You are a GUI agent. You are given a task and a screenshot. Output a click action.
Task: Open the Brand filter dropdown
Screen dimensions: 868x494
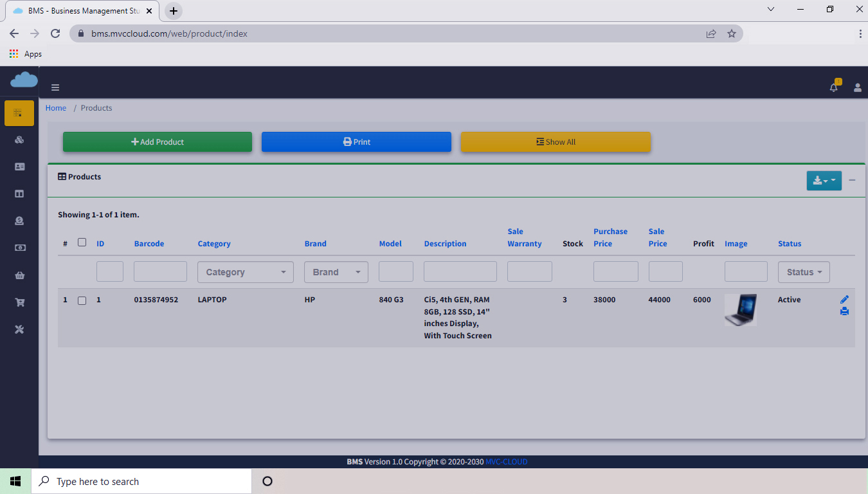click(x=336, y=272)
